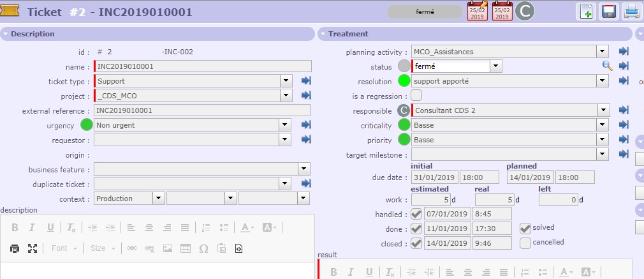This screenshot has height=279, width=644.
Task: Print the ticket using the printer icon
Action: point(631,11)
